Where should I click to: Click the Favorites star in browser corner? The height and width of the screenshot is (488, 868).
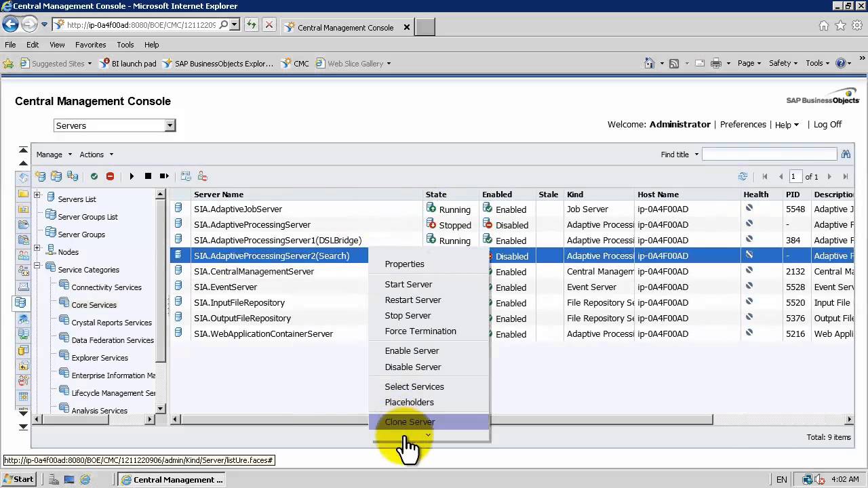click(x=840, y=26)
